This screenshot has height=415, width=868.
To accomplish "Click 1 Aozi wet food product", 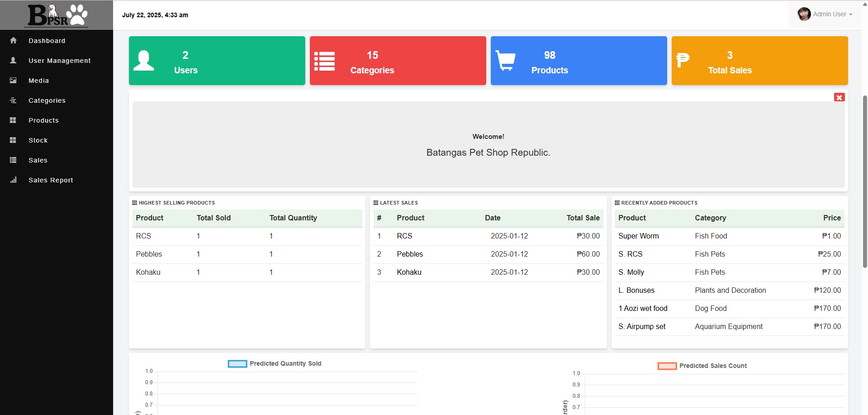I will click(x=643, y=308).
